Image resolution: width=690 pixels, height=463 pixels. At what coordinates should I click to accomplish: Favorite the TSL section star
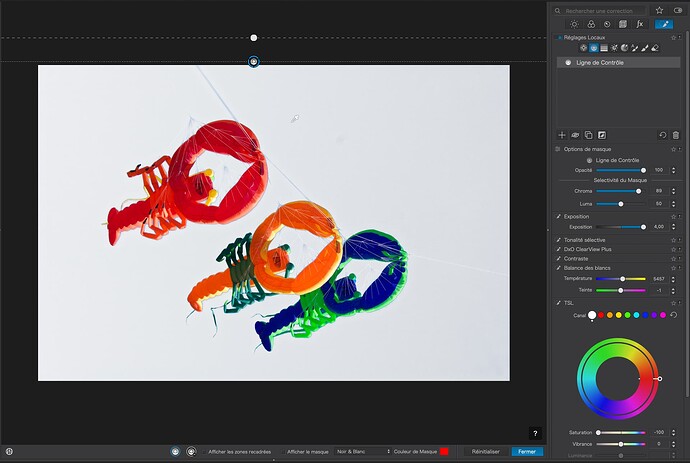tap(673, 303)
